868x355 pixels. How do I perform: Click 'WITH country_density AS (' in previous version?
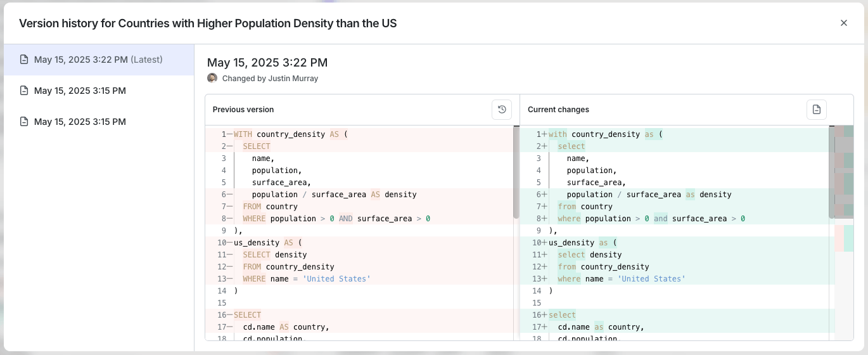291,134
